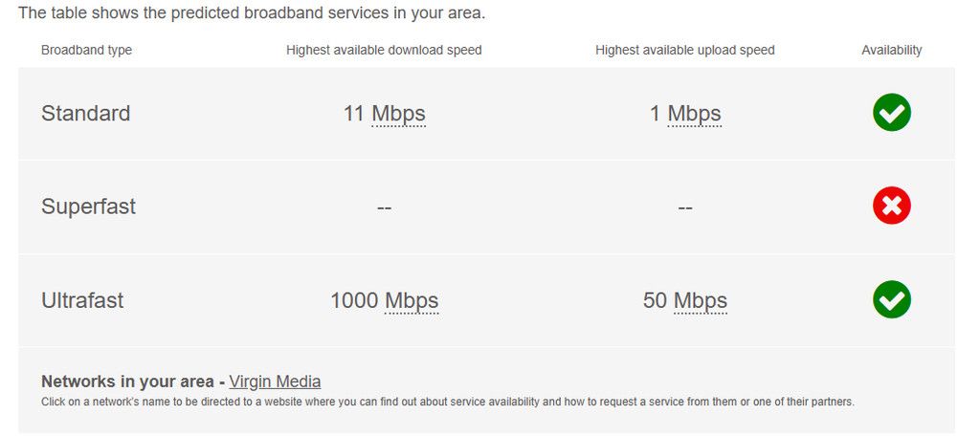The width and height of the screenshot is (980, 436).
Task: Click the red cross icon for Superfast
Action: coord(891,207)
